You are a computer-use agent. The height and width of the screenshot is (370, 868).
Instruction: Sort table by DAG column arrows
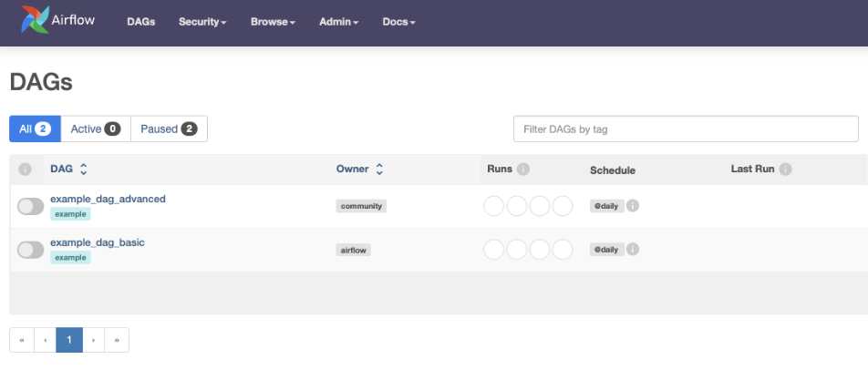[x=84, y=170]
